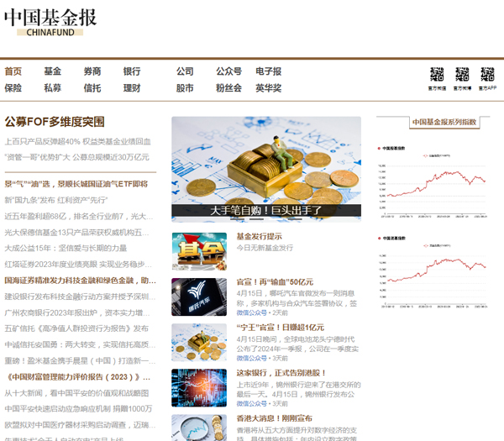The height and width of the screenshot is (441, 504).
Task: Click the carousel banner 大手笔自购！巨头出手了
Action: coord(266,170)
